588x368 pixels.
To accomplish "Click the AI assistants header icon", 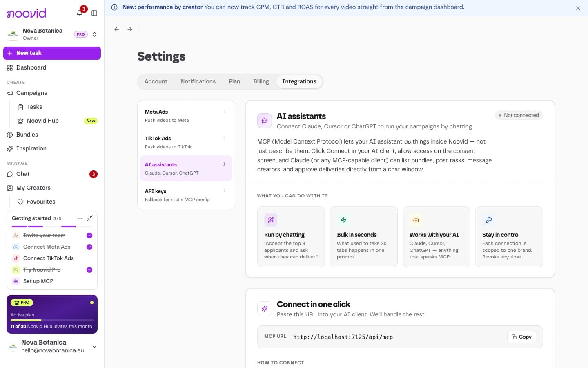I will [x=265, y=121].
